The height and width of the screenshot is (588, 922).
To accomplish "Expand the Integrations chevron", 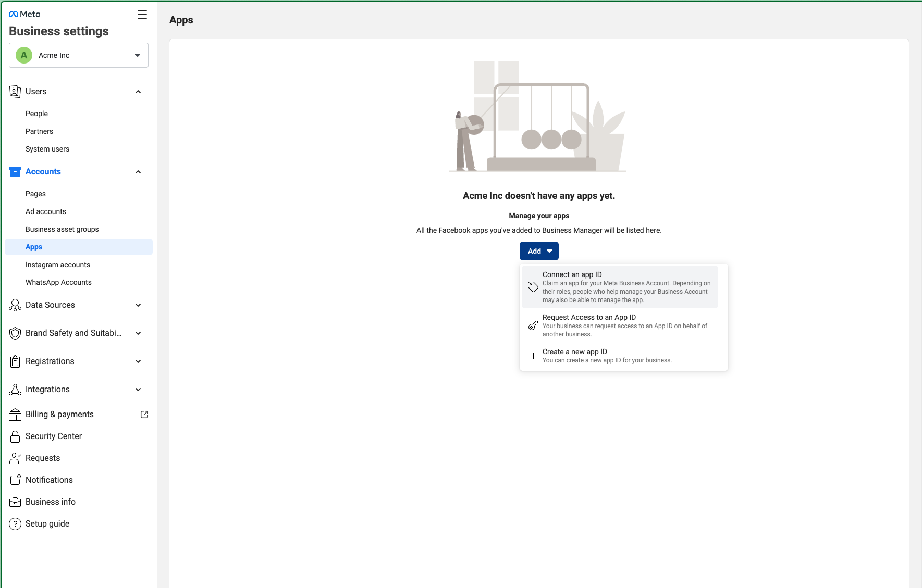I will (138, 390).
